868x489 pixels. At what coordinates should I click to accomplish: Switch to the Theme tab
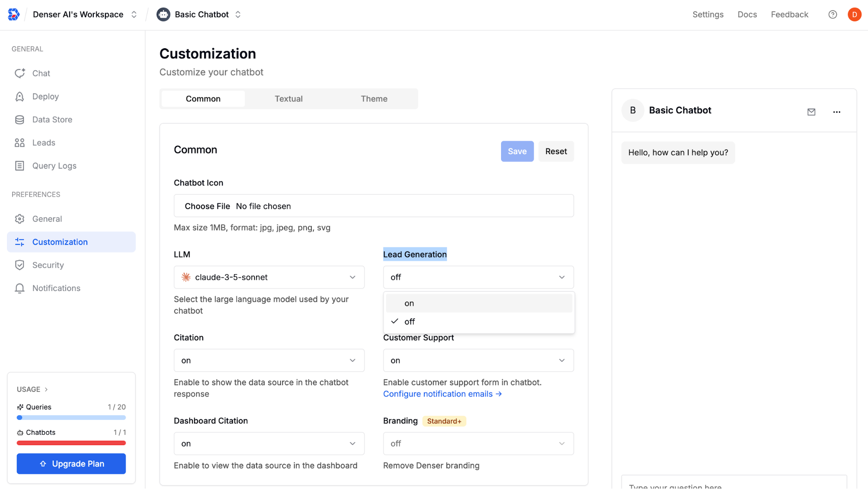coord(374,99)
